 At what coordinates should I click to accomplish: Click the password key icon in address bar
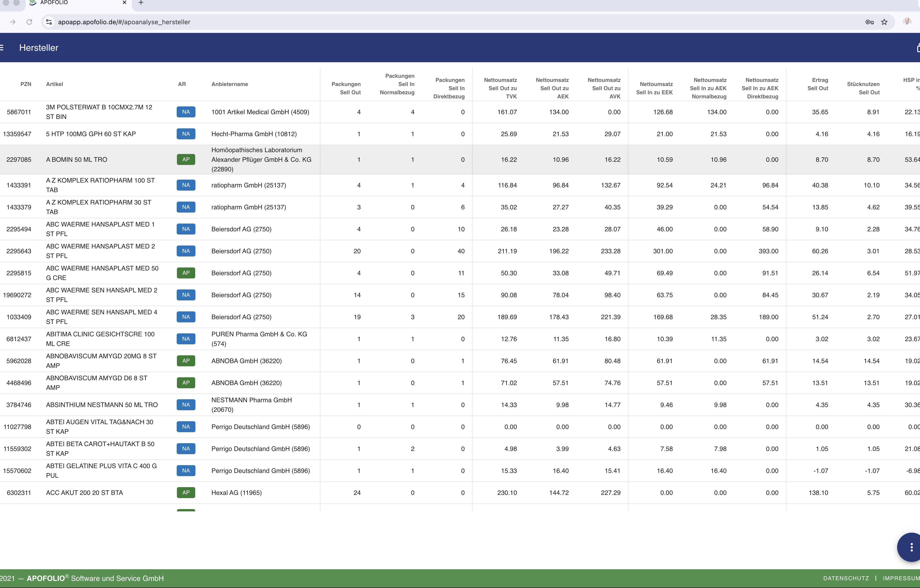click(869, 22)
